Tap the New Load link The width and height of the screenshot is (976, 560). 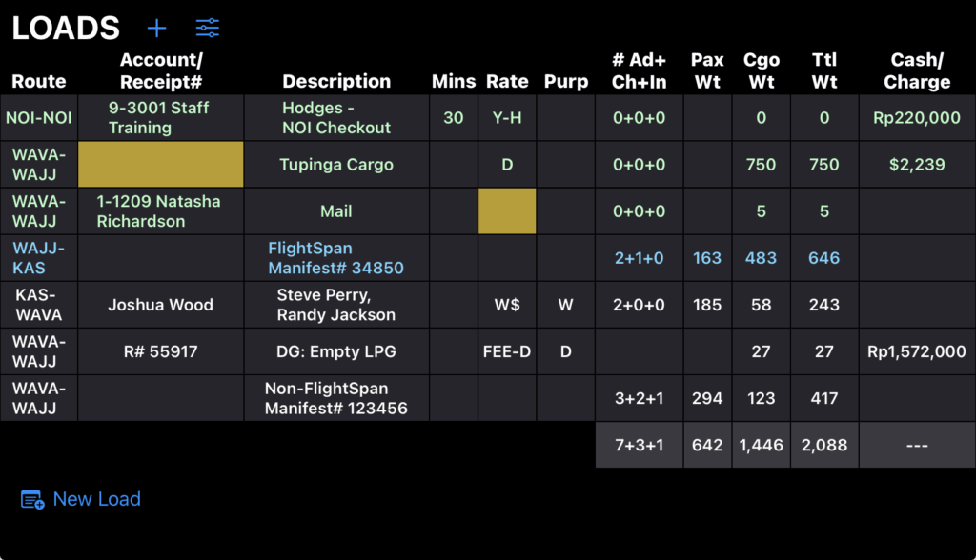coord(96,499)
